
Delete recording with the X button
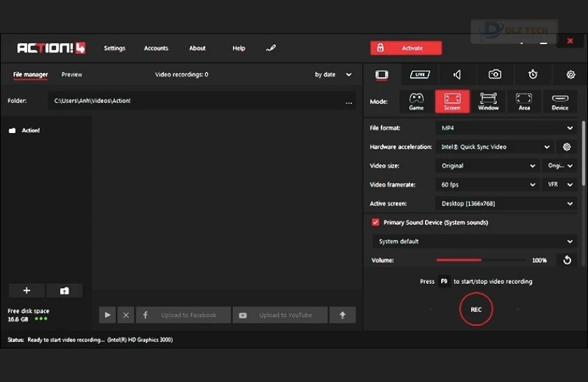(x=126, y=315)
